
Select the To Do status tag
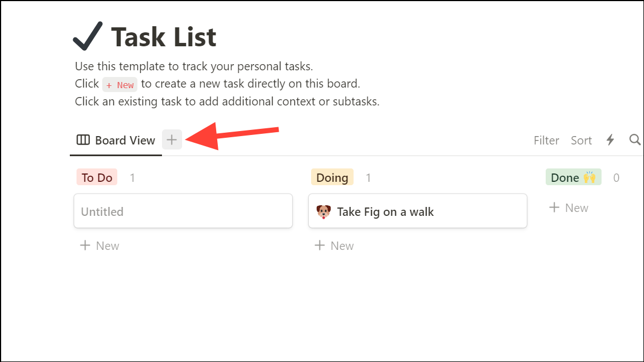click(96, 177)
